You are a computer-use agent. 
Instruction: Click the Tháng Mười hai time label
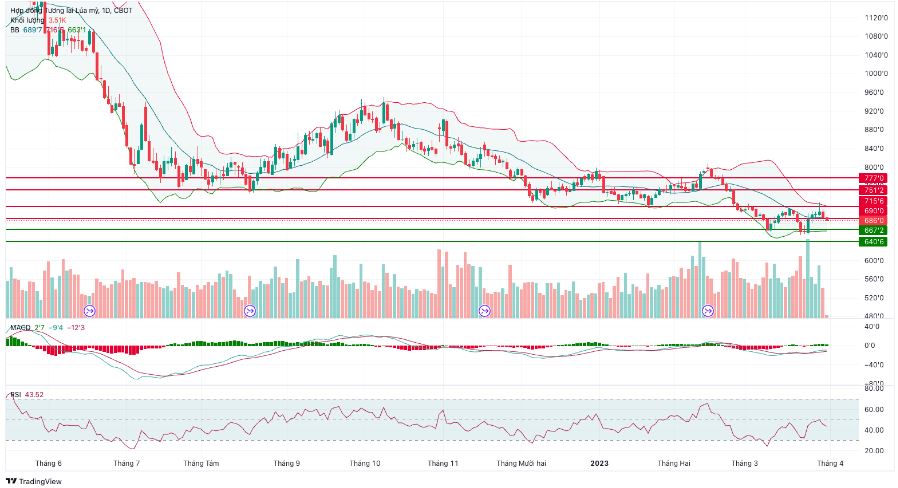(521, 463)
